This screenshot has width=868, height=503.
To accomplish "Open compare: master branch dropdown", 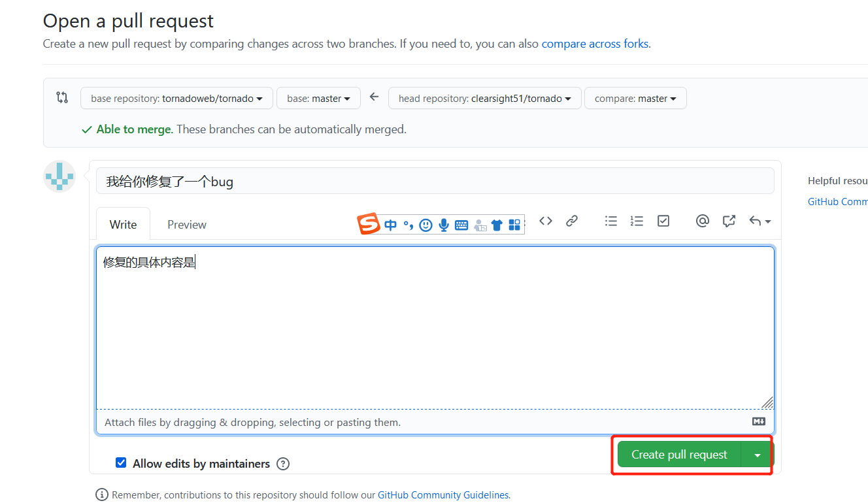I will click(635, 99).
